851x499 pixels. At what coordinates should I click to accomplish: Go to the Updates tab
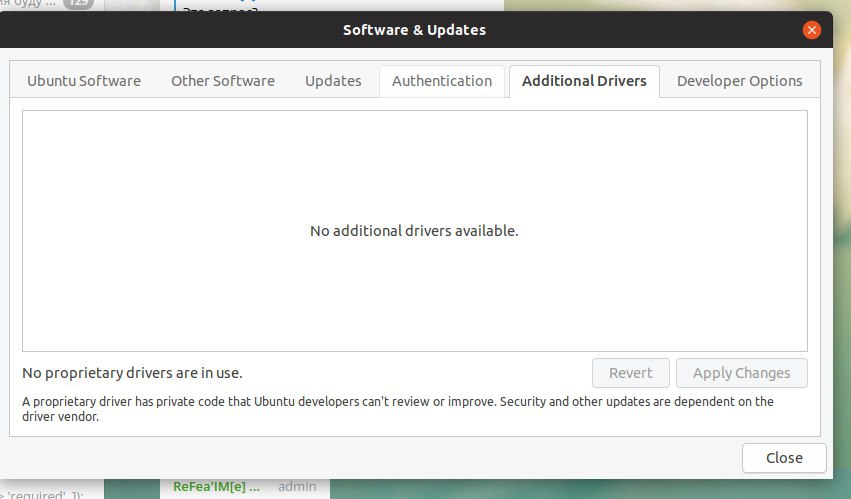pos(333,81)
